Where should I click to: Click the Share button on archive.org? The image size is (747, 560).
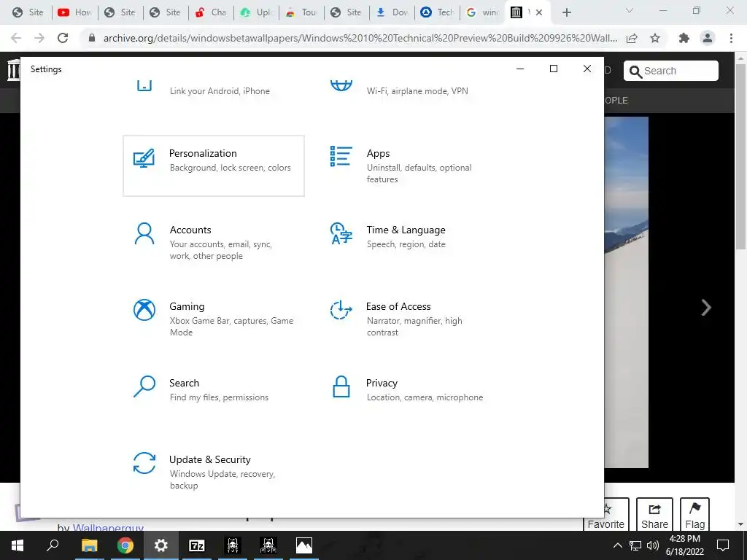(x=654, y=515)
